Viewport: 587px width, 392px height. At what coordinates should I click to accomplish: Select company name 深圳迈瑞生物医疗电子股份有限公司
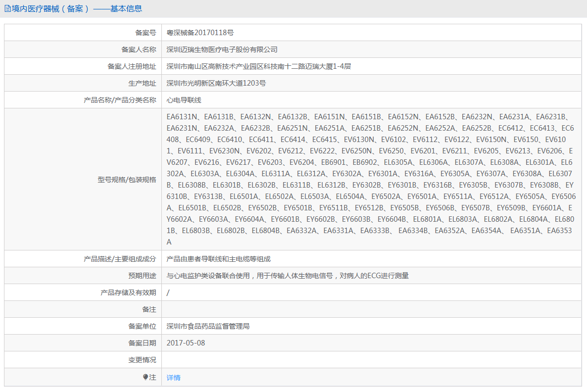222,49
